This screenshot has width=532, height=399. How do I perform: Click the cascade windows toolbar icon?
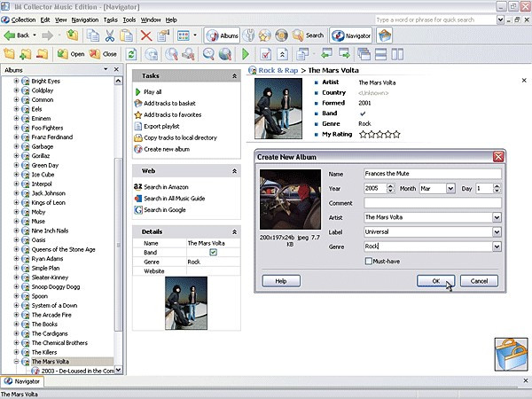pyautogui.click(x=364, y=54)
